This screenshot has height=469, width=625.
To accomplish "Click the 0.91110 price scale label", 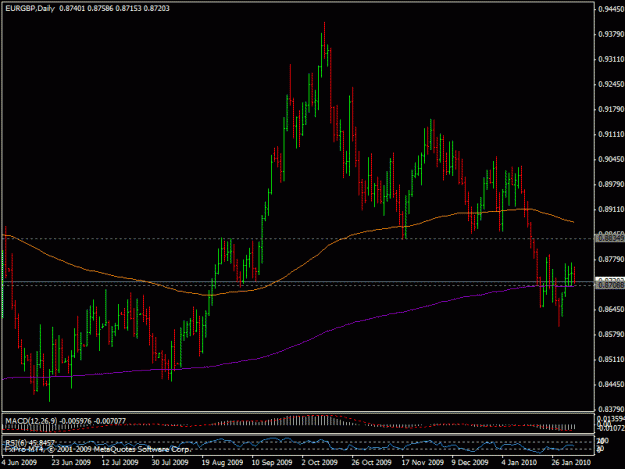I will click(x=611, y=134).
